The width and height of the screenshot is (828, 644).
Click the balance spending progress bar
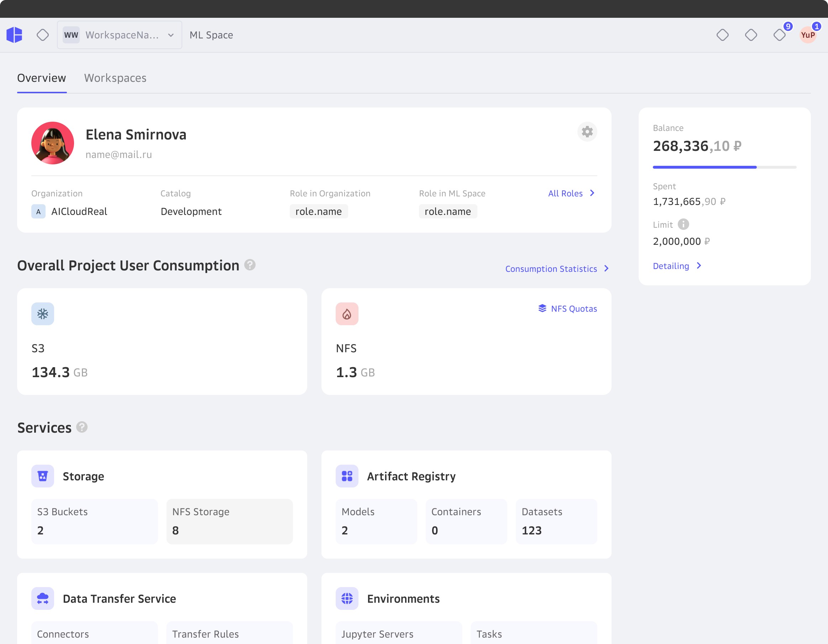(724, 167)
